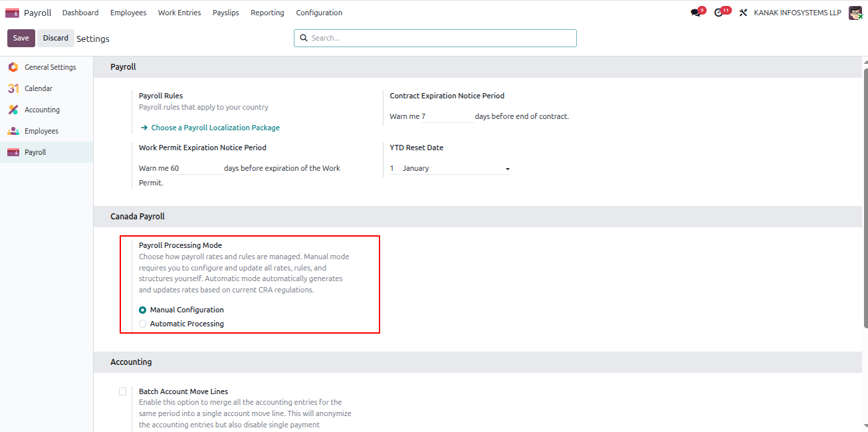
Task: Open the Work Entries menu
Action: pyautogui.click(x=179, y=13)
